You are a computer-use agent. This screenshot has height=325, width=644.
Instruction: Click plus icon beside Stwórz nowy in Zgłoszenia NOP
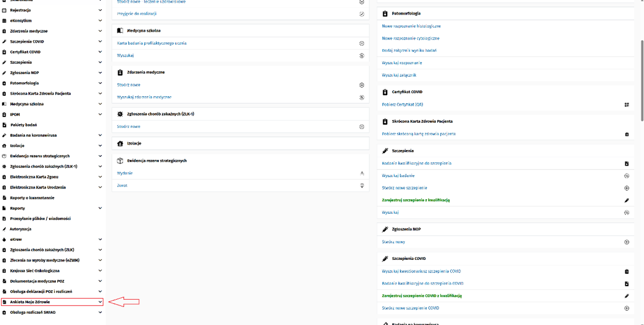627,242
